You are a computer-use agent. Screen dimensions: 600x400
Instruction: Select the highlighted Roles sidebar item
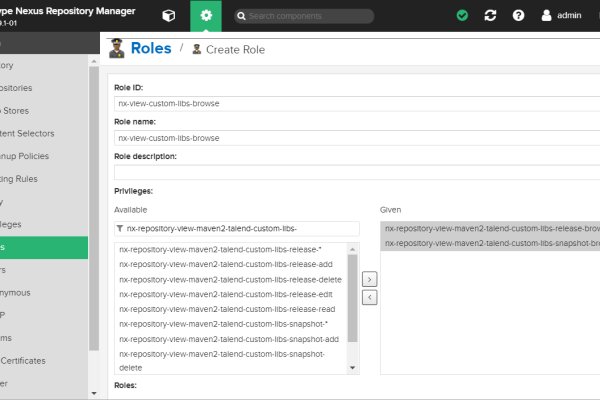(x=44, y=248)
